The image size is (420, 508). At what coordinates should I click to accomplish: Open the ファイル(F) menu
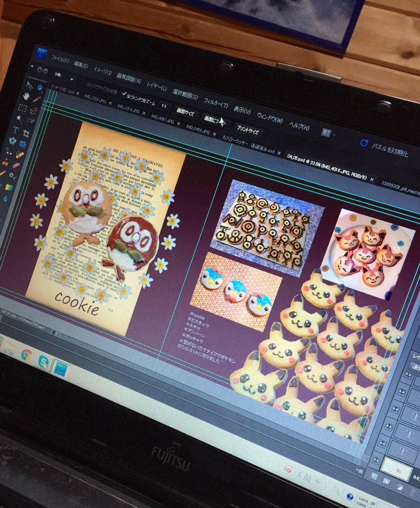coord(60,58)
